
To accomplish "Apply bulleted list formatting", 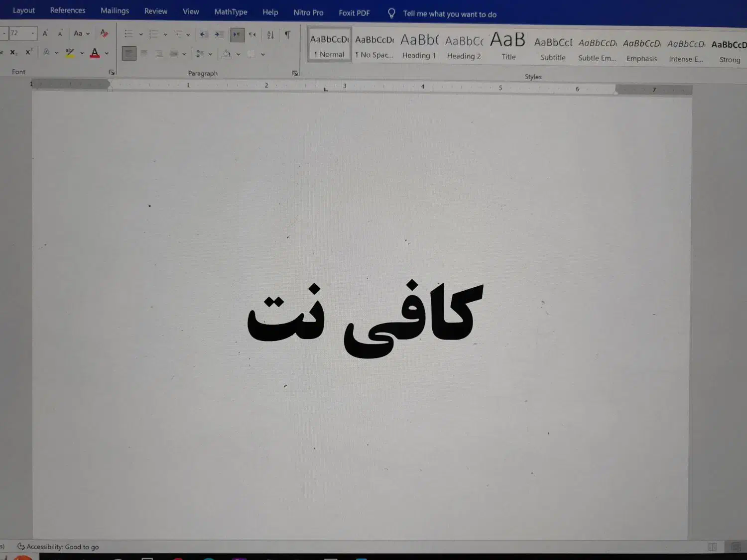I will 128,34.
